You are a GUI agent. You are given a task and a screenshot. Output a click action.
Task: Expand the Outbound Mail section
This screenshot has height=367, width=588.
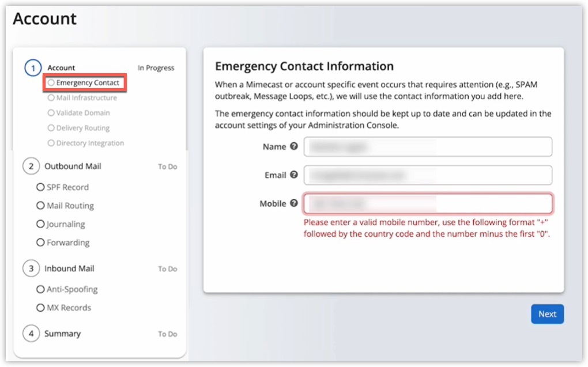pyautogui.click(x=72, y=166)
